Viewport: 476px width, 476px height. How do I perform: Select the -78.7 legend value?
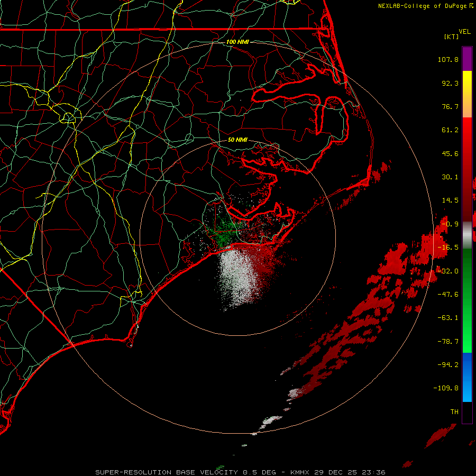coord(448,342)
